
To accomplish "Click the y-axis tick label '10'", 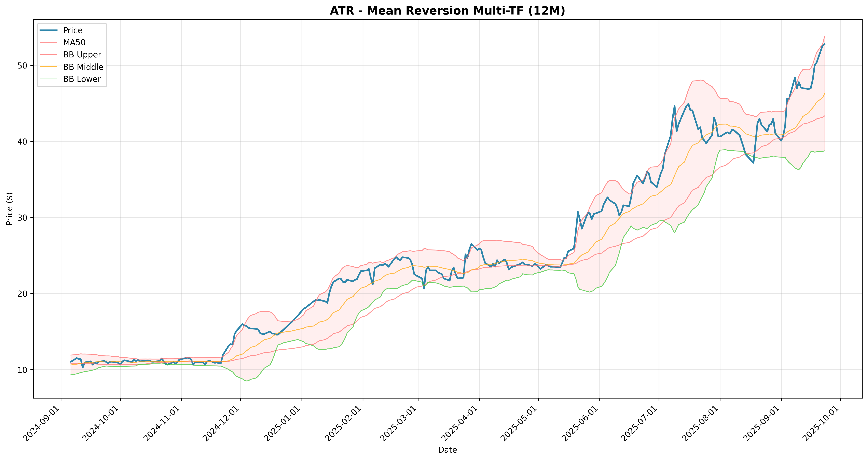I will pos(22,370).
